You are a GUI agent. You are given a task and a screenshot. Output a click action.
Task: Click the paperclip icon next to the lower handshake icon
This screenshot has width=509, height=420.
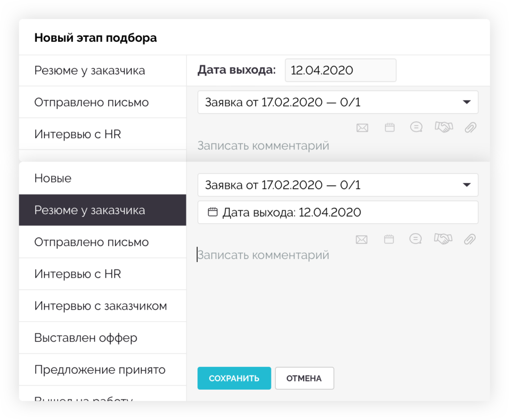tap(470, 240)
